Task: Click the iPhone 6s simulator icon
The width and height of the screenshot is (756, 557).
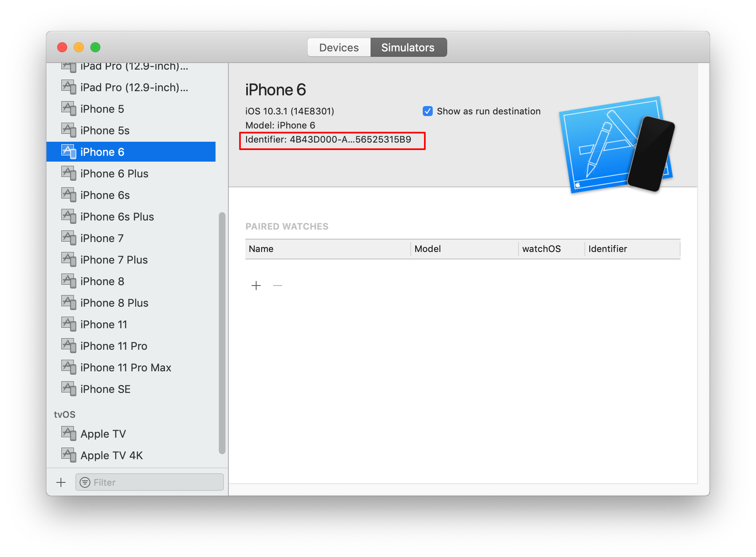Action: 69,195
